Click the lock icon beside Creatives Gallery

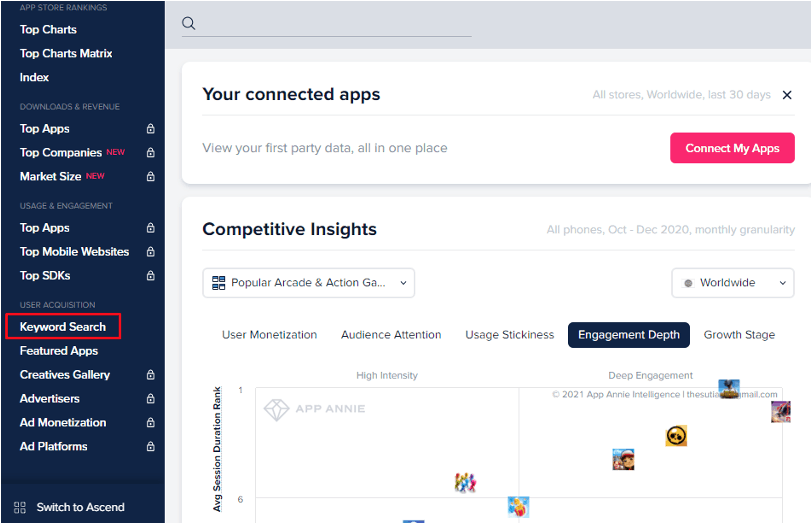coord(151,374)
